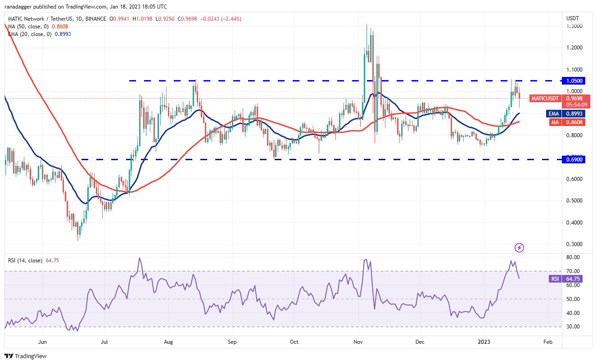Click "Nov" on the time axis
This screenshot has width=597, height=364.
[358, 342]
